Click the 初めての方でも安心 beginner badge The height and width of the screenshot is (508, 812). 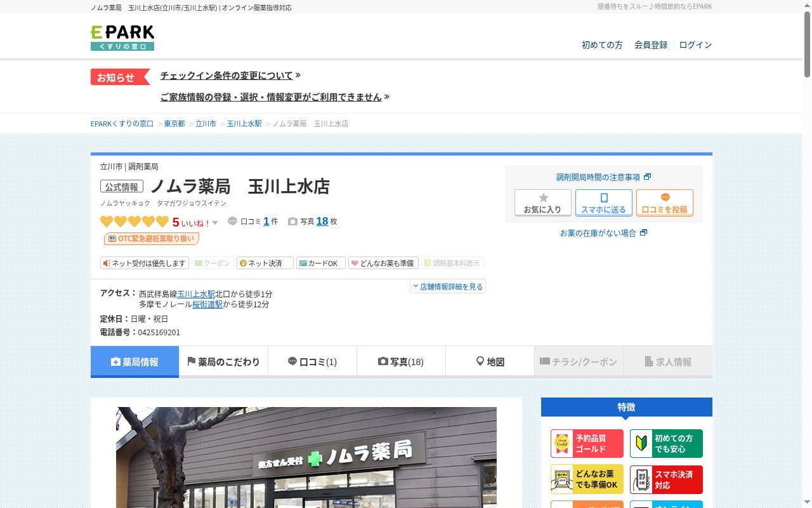coord(666,443)
